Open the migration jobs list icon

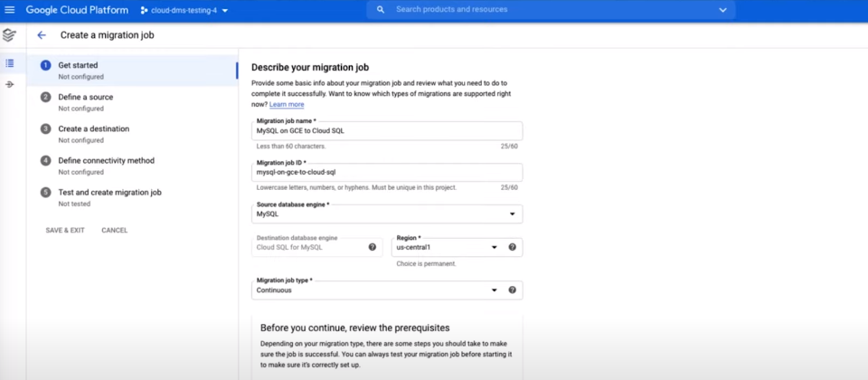coord(9,63)
